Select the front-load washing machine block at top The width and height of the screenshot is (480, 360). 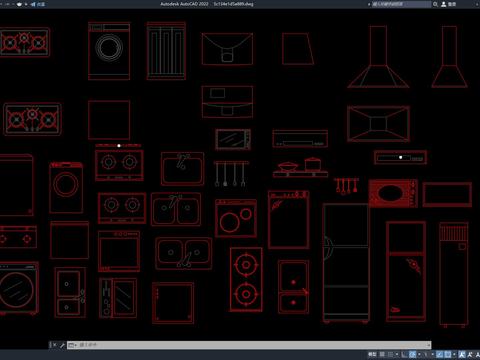(x=109, y=51)
